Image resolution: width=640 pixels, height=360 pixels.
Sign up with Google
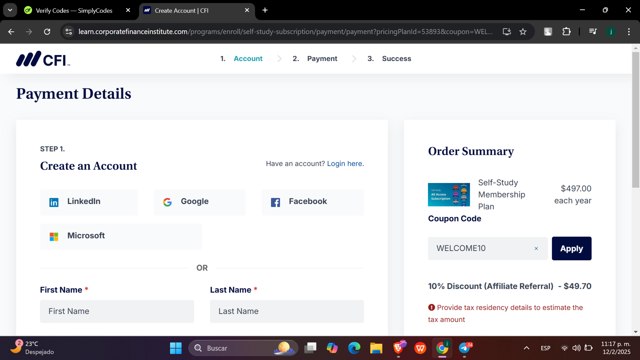pos(200,202)
